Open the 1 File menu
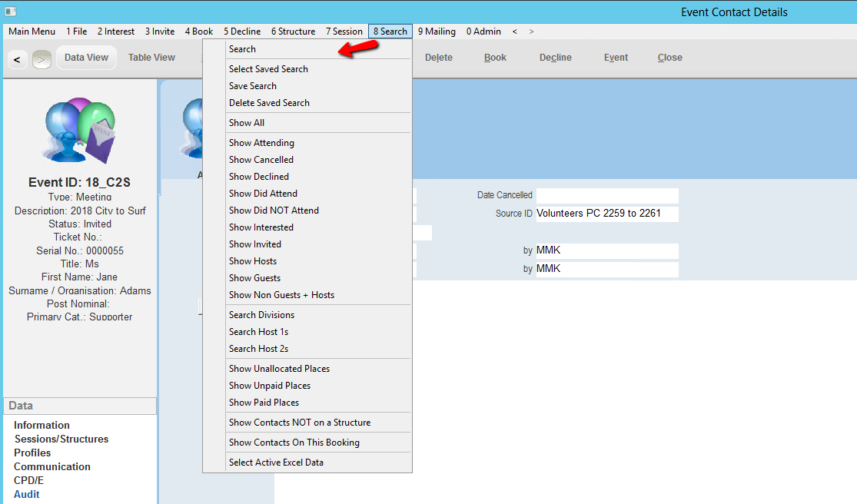857x504 pixels. [x=76, y=31]
